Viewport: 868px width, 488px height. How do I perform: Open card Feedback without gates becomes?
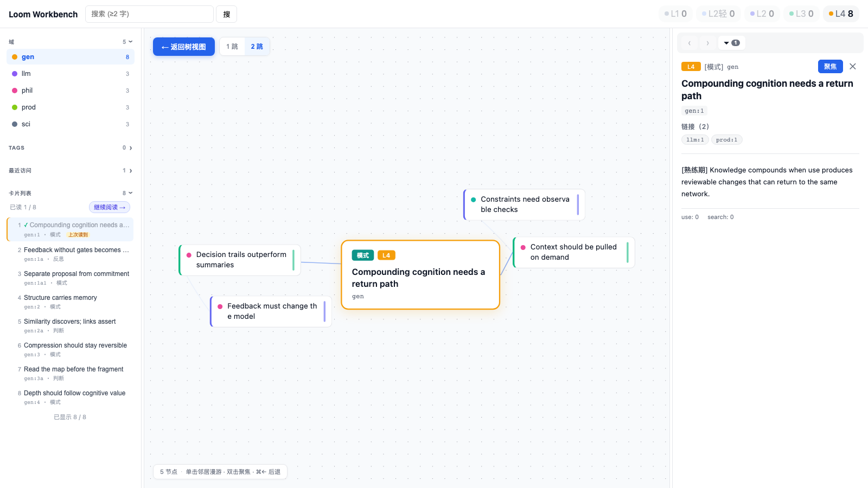point(71,254)
